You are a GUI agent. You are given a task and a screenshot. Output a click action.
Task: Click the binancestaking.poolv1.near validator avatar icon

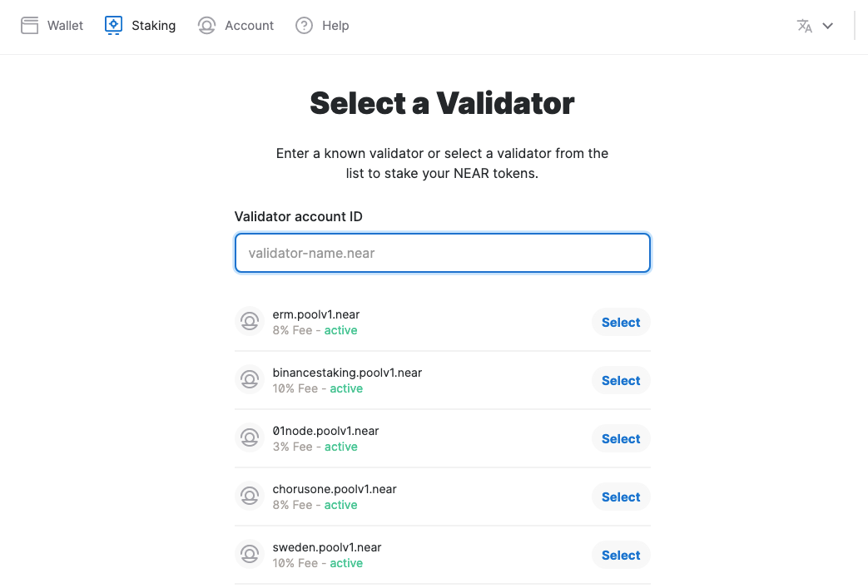point(250,380)
